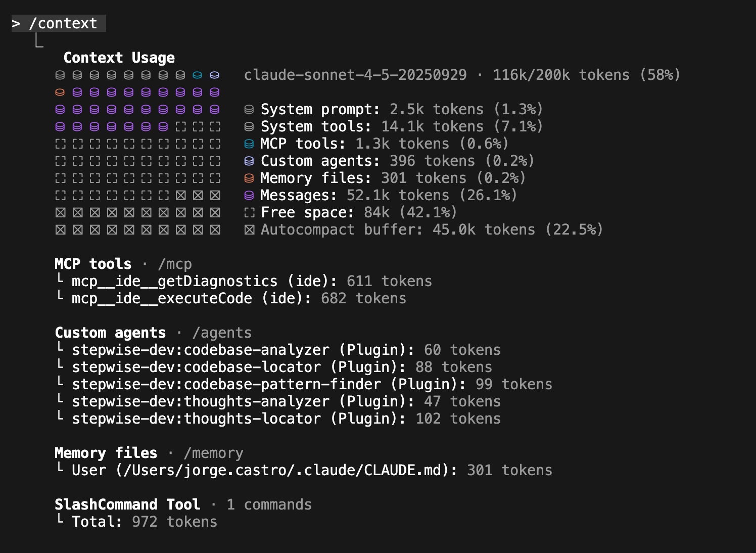The height and width of the screenshot is (553, 756).
Task: Click the cyan cell in the grid's top row
Action: tap(197, 75)
